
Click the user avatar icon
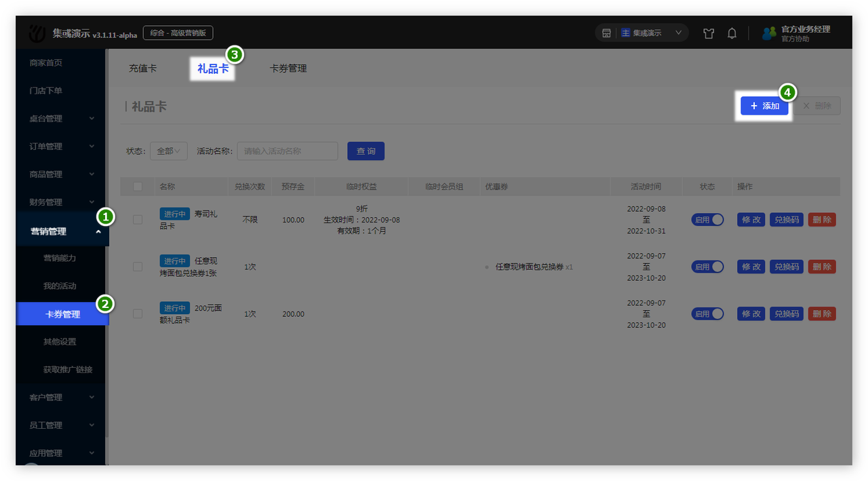(x=769, y=33)
